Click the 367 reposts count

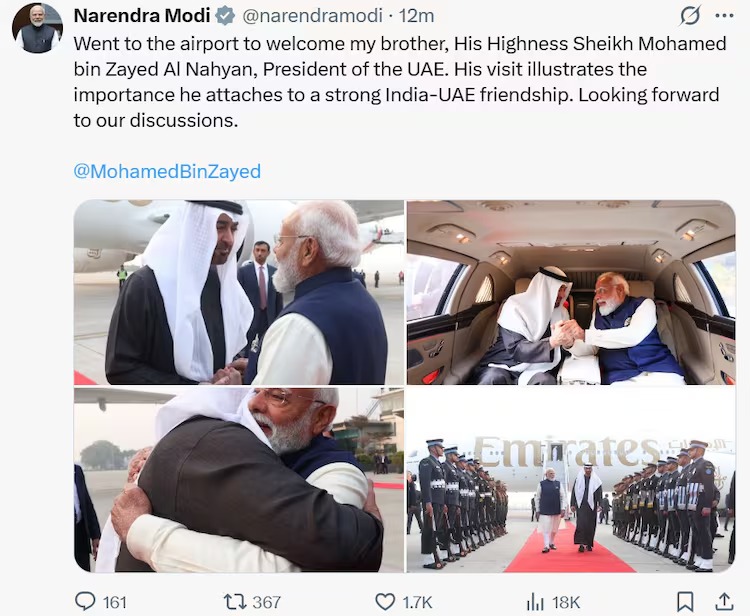(x=266, y=602)
